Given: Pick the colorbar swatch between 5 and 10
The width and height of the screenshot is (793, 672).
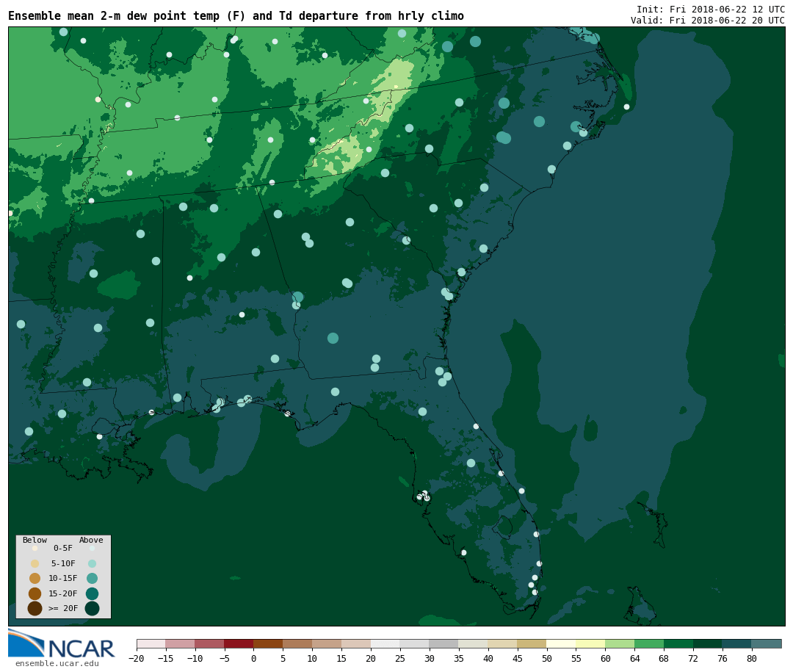Looking at the screenshot, I should (297, 643).
